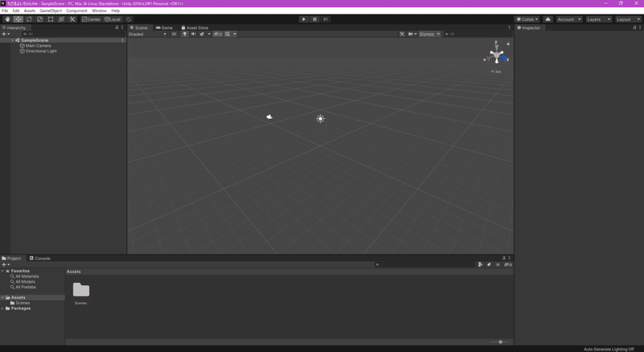Open the Collab dropdown
Image resolution: width=644 pixels, height=352 pixels.
tap(527, 19)
